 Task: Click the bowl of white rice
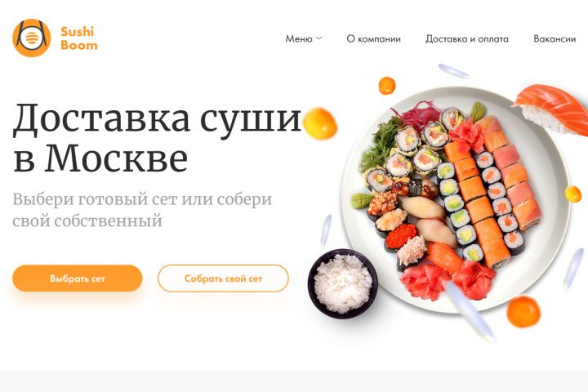(343, 283)
